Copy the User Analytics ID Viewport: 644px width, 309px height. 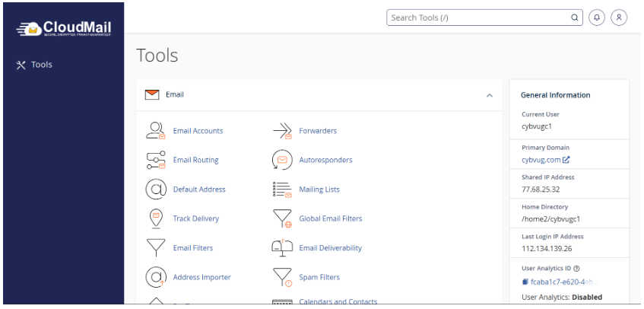pos(525,282)
